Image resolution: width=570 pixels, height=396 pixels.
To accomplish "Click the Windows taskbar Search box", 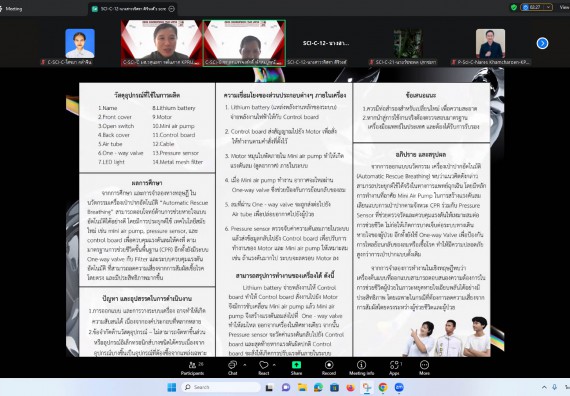I will click(221, 387).
